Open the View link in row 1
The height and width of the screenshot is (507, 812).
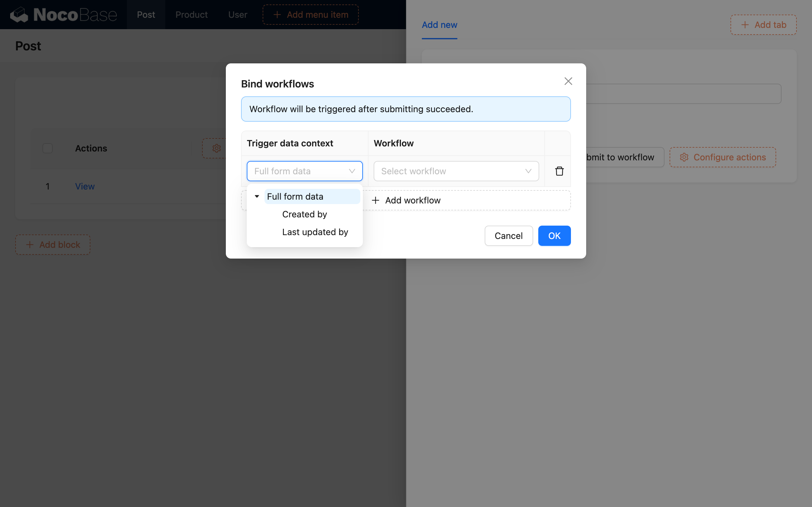point(85,186)
